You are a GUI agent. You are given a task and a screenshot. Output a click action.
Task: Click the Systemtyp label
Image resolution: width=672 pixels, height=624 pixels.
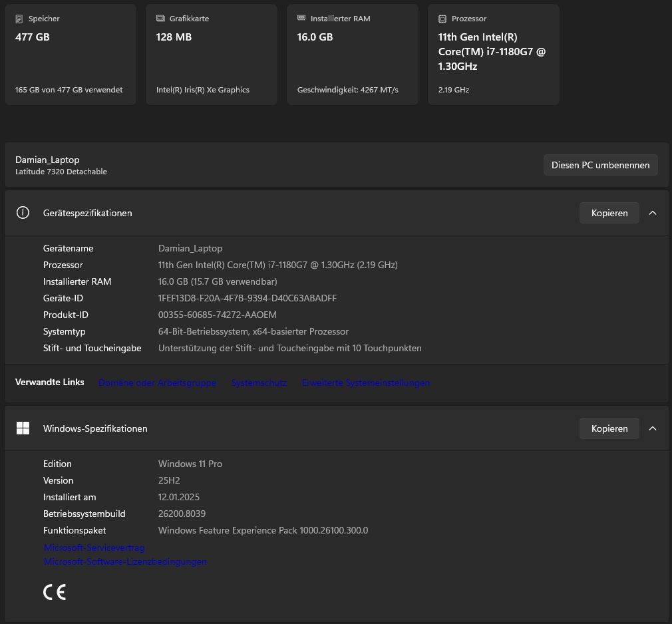[65, 331]
